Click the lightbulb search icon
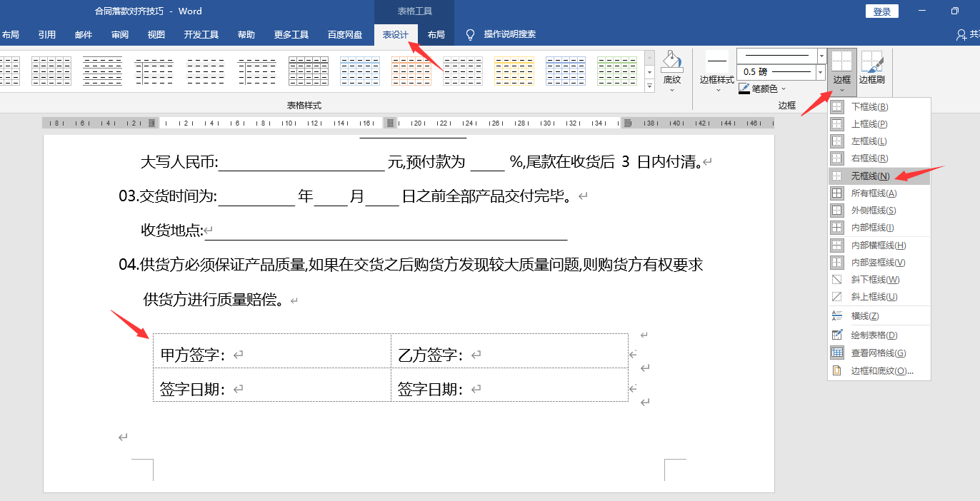 [471, 34]
